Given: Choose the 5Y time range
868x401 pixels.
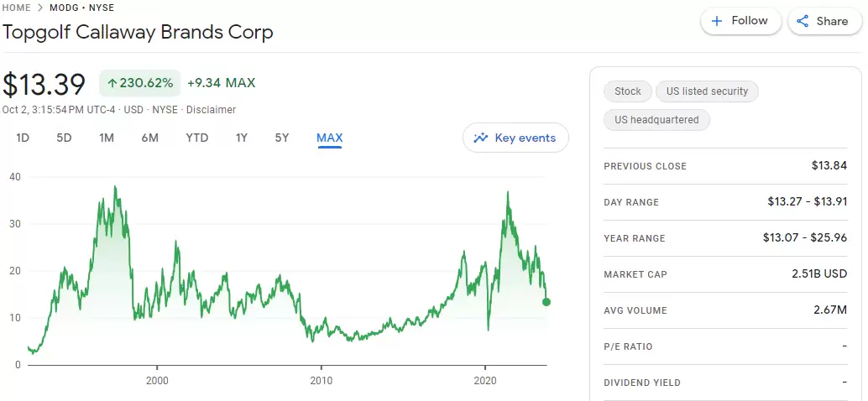Looking at the screenshot, I should coord(282,138).
